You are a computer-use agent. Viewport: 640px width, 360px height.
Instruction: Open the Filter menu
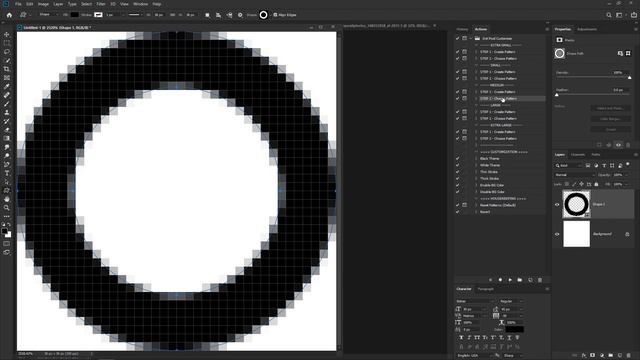coord(101,4)
